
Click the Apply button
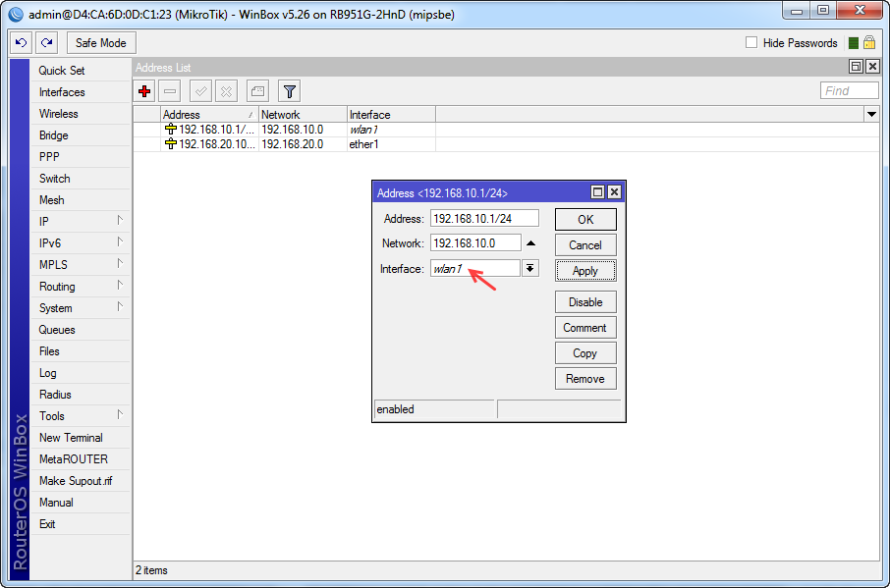[x=585, y=271]
